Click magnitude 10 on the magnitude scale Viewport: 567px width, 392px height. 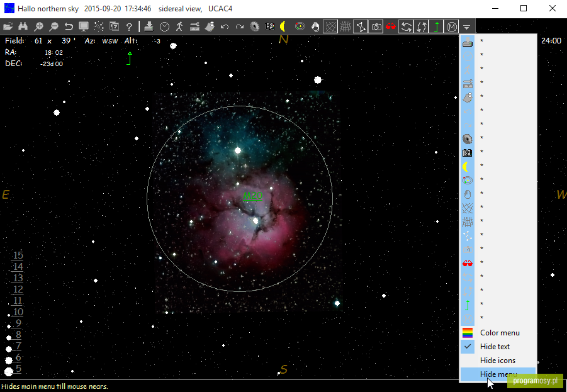[18, 311]
